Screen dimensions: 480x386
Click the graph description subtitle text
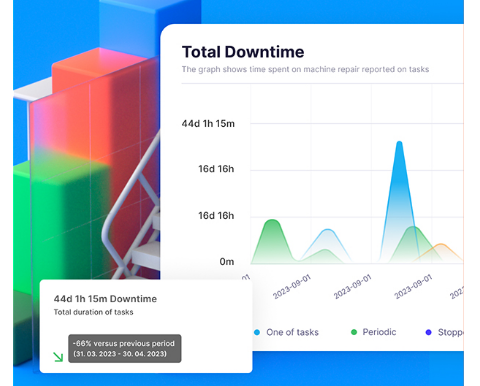click(x=305, y=69)
